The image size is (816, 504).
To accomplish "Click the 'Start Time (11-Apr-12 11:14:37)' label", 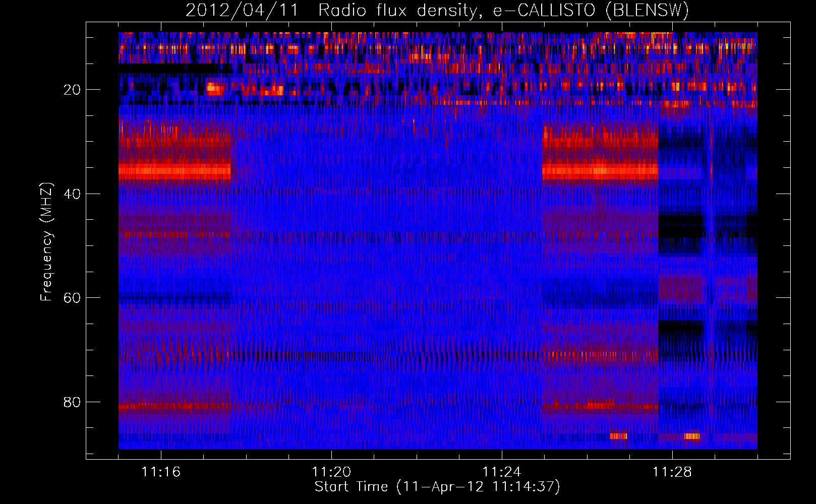I will click(437, 487).
